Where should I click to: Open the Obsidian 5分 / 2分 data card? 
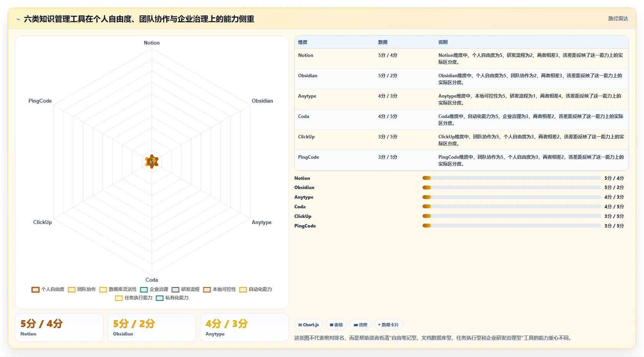click(x=152, y=327)
